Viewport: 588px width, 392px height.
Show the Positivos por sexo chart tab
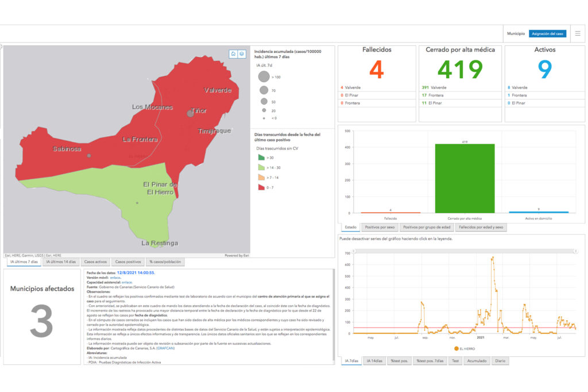pos(380,228)
